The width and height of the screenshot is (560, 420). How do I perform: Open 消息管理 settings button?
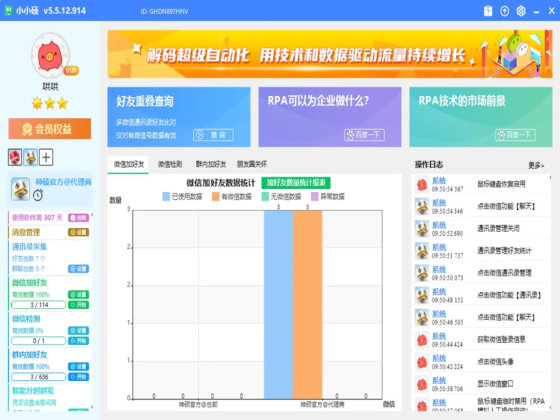78,232
